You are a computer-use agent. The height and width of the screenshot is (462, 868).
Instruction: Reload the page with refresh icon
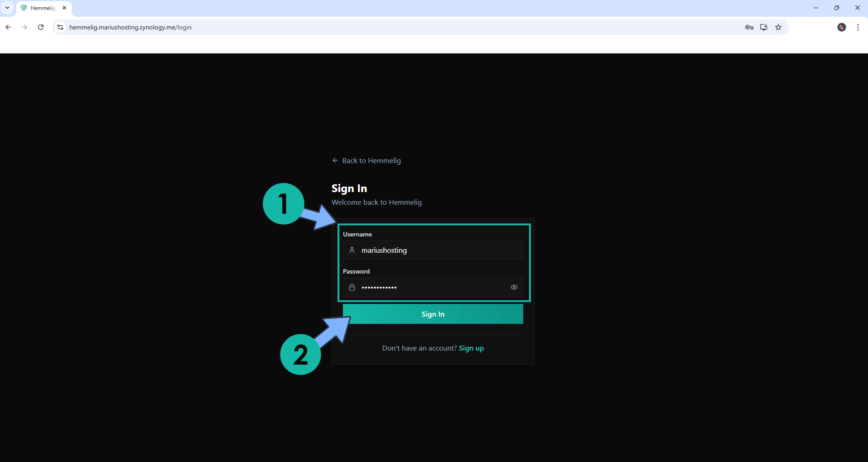(41, 27)
